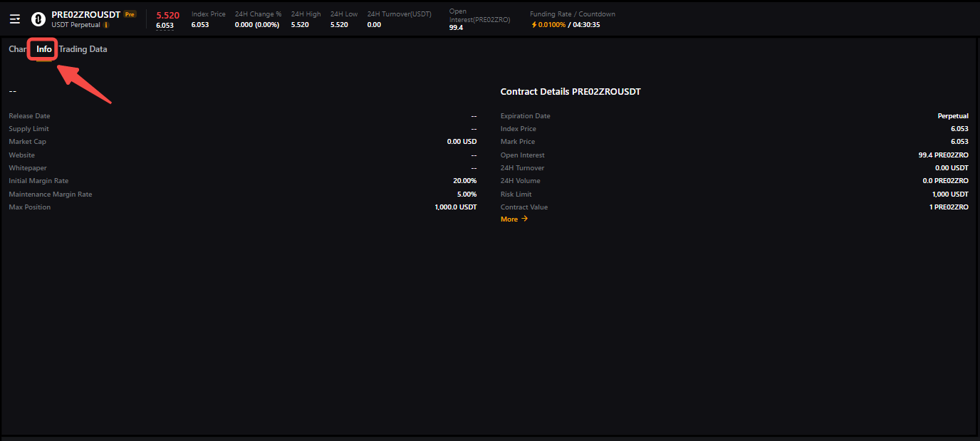Click the arrow next to More
The width and height of the screenshot is (980, 441).
(x=525, y=219)
